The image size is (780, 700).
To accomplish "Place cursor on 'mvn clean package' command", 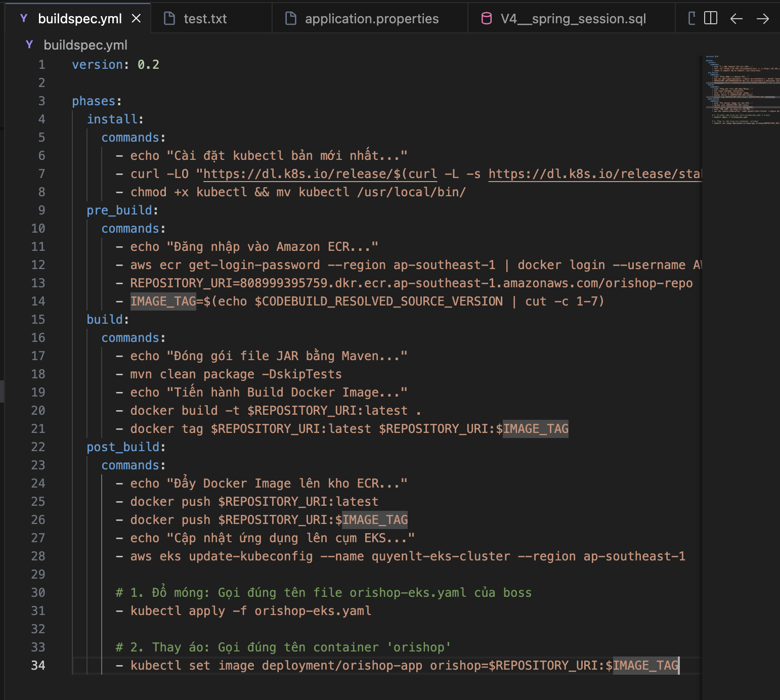I will [192, 374].
